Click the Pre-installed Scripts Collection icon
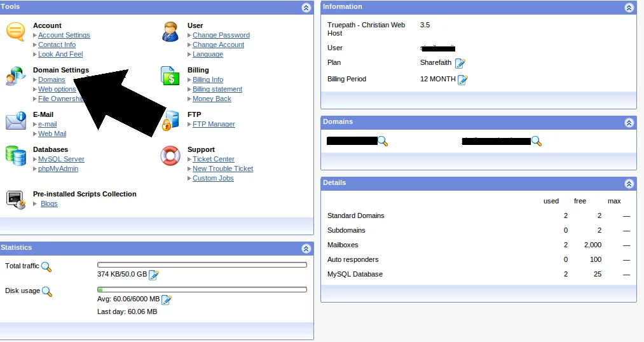This screenshot has width=644, height=342. point(15,200)
